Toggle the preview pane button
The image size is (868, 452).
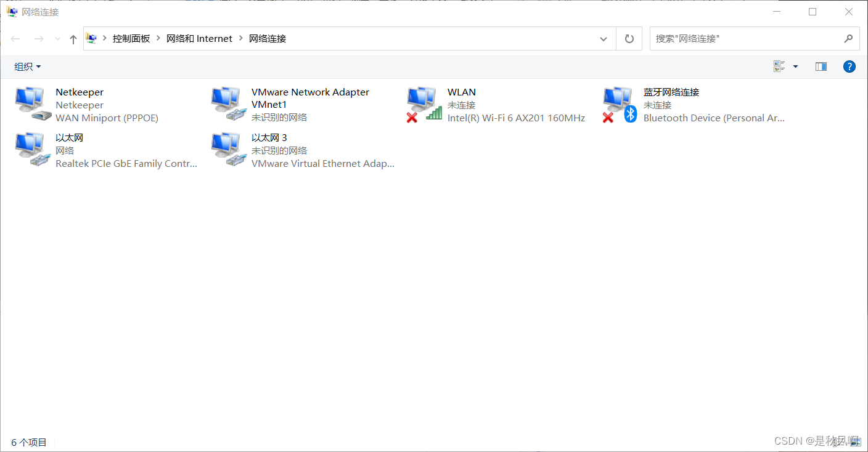pos(821,67)
